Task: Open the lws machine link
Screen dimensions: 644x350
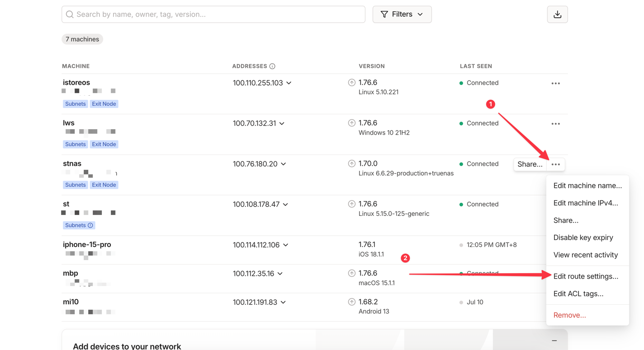Action: click(x=69, y=123)
